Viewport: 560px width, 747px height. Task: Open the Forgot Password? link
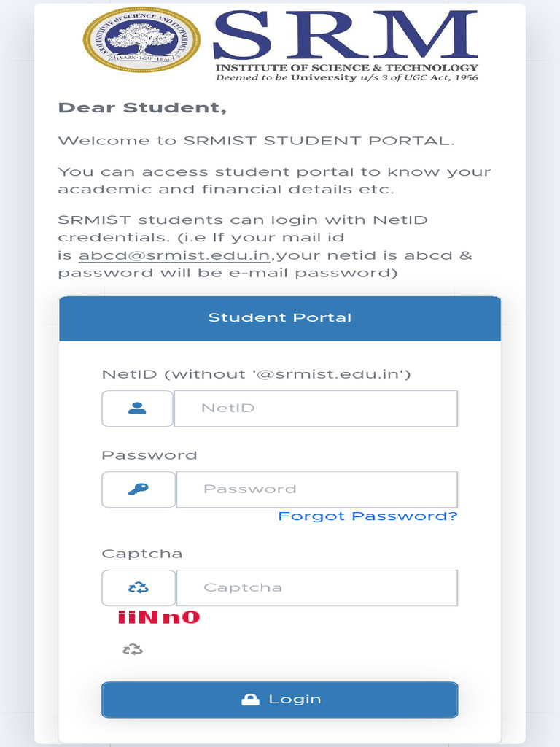[x=367, y=516]
